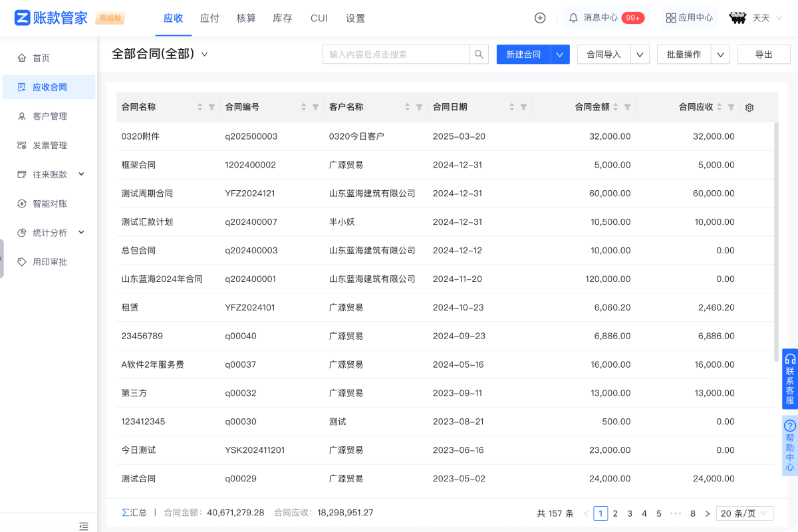Go to page 2 in pagination

(x=615, y=513)
